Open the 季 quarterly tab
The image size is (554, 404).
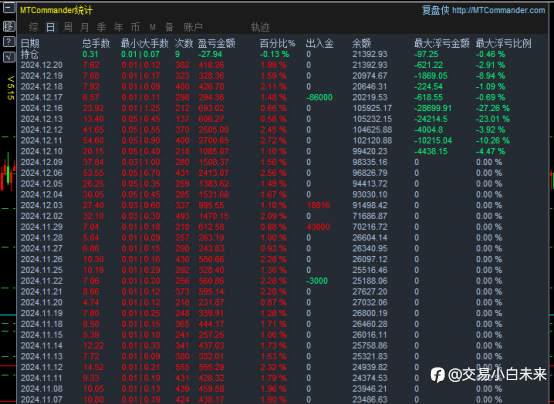(x=102, y=27)
